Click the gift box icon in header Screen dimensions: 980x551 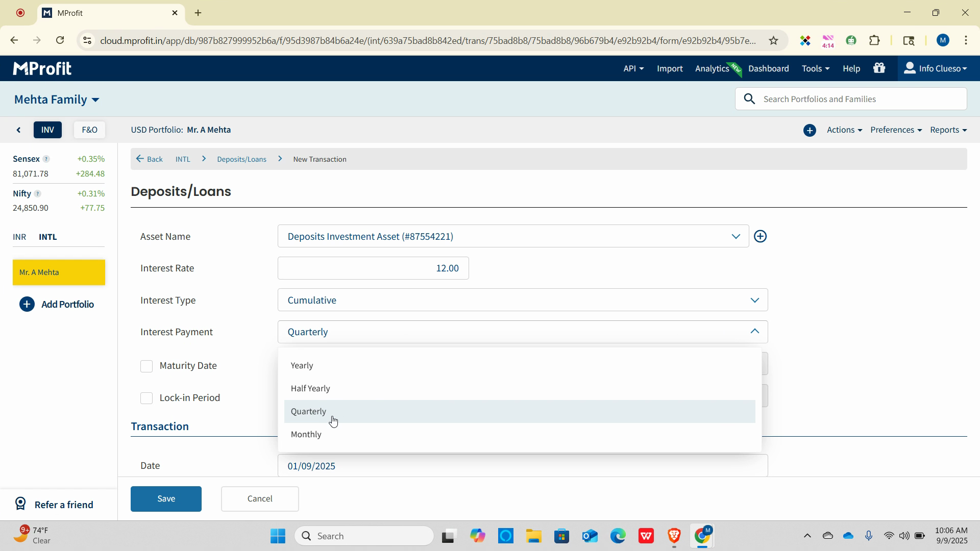[879, 68]
